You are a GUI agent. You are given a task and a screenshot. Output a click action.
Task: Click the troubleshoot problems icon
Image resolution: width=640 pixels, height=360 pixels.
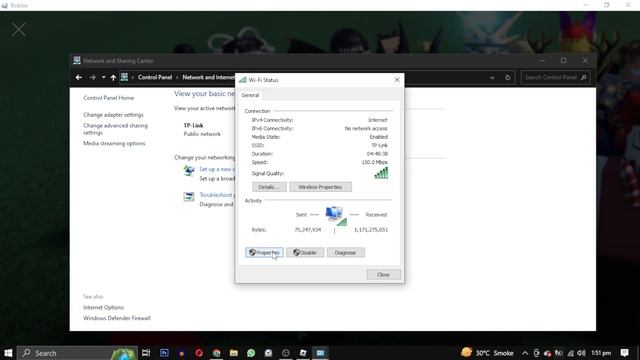[189, 197]
